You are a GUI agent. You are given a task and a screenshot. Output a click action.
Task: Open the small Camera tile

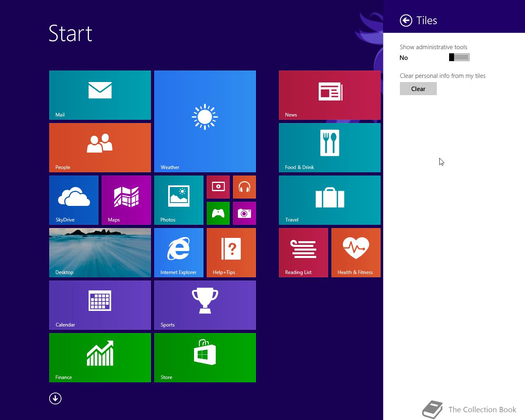(244, 213)
